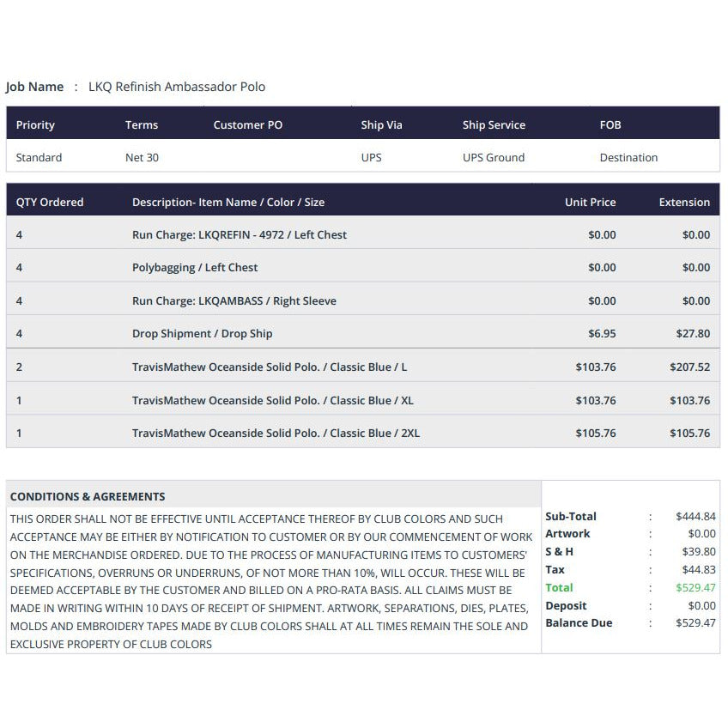This screenshot has width=728, height=728.
Task: Select the Ship Via header
Action: click(382, 124)
